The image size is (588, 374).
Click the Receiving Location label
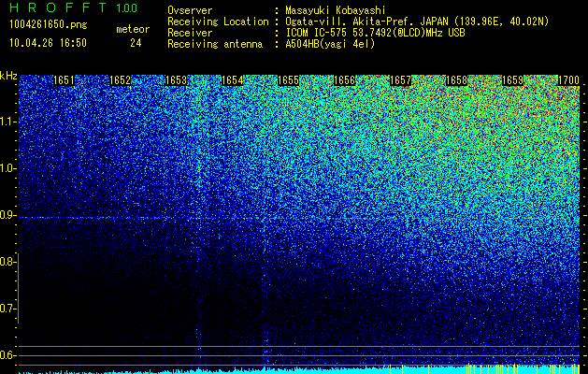pyautogui.click(x=218, y=22)
